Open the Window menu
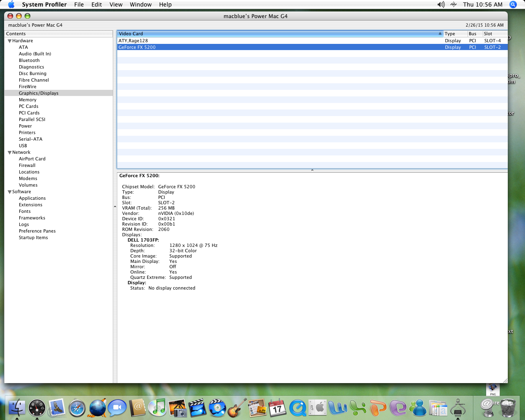The height and width of the screenshot is (420, 525). (x=141, y=5)
